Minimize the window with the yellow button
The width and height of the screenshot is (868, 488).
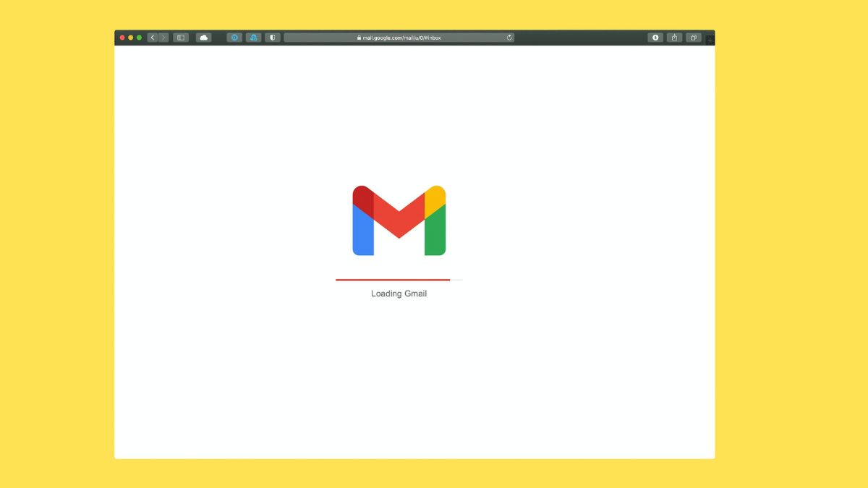click(x=130, y=37)
